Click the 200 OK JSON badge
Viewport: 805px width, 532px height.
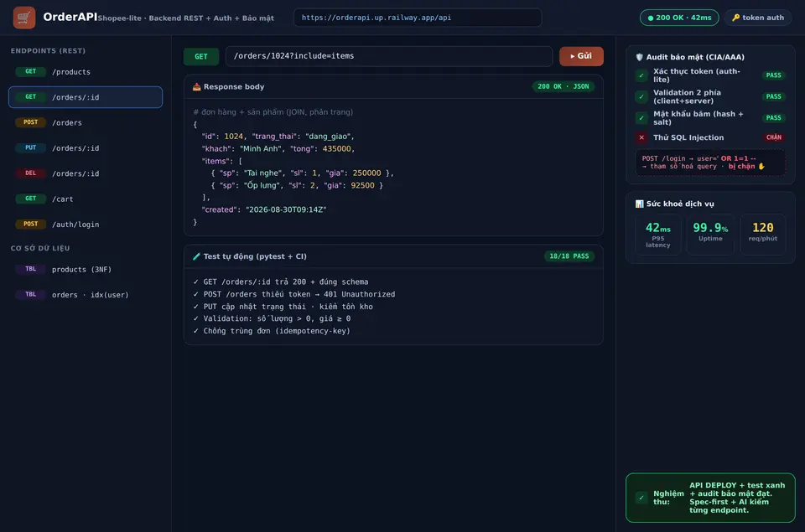[x=563, y=86]
